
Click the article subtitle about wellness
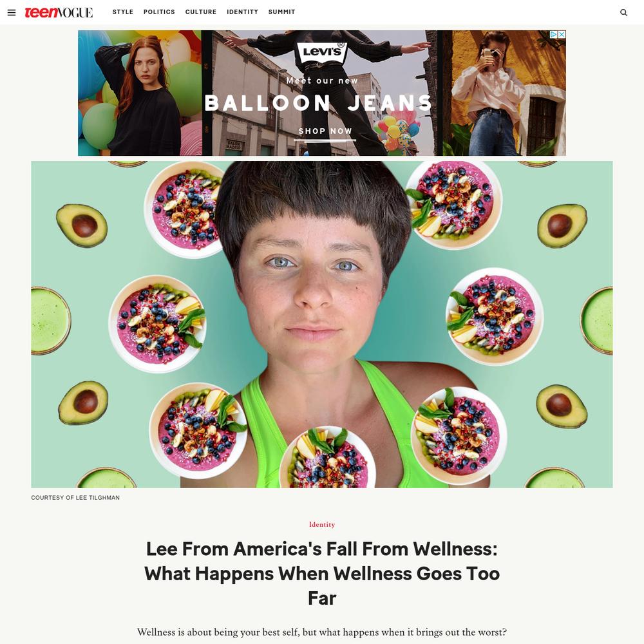coord(322,632)
